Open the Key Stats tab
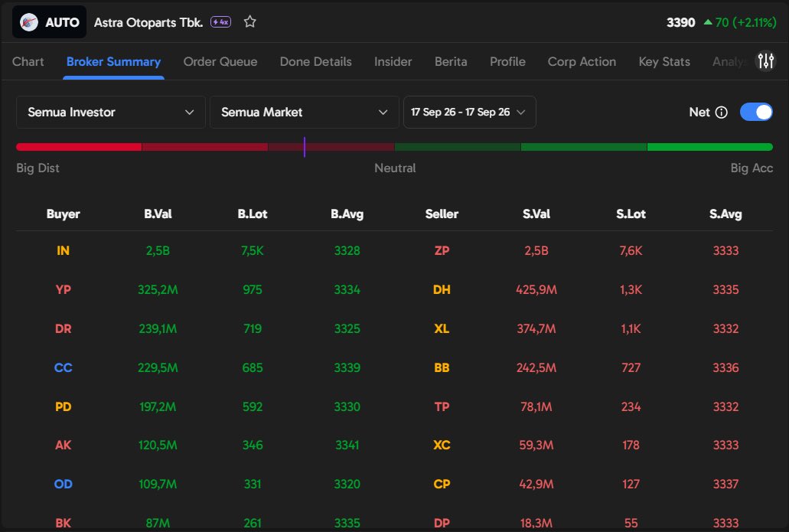Image resolution: width=789 pixels, height=532 pixels. point(664,61)
